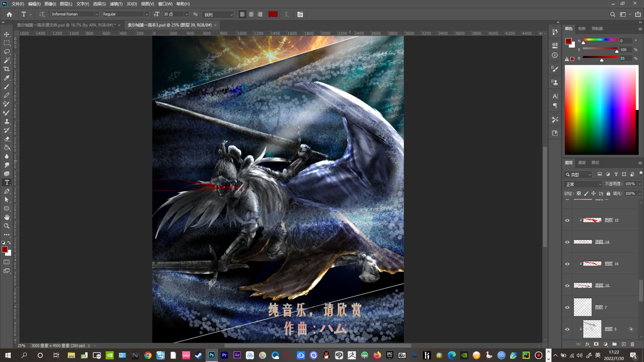Open the warp text icon
This screenshot has height=362, width=644.
pos(286,14)
